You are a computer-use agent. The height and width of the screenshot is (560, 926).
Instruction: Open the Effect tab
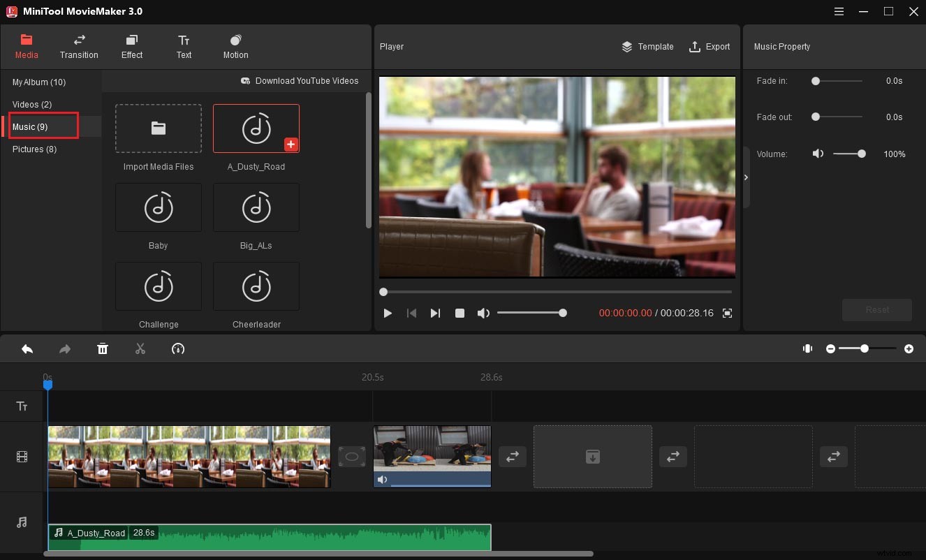click(x=131, y=47)
